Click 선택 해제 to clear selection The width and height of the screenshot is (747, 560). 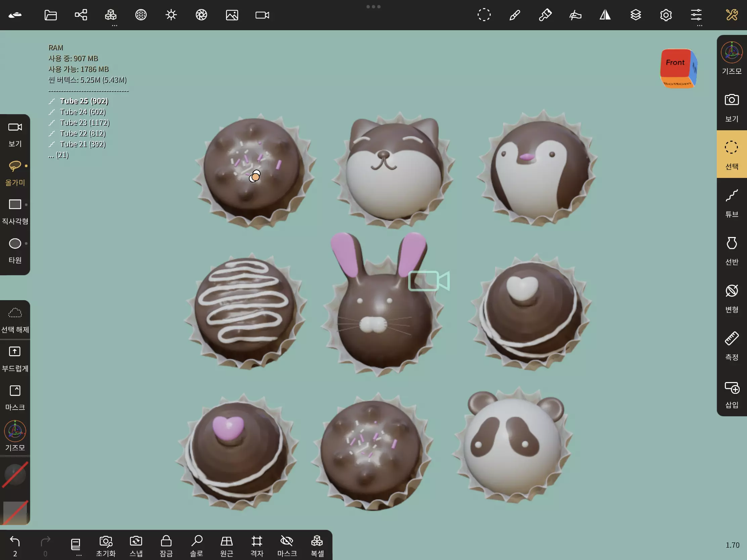coord(15,320)
